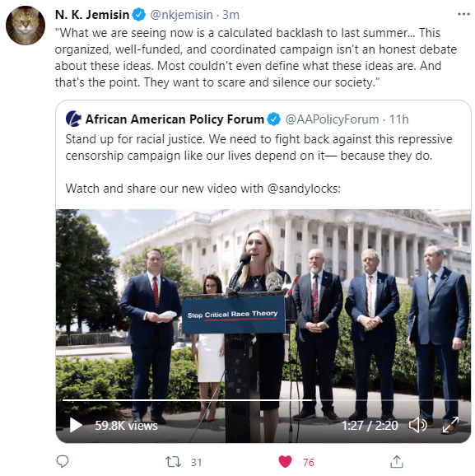Click African American Policy Forum name
Viewport: 475px width, 476px height.
point(175,119)
